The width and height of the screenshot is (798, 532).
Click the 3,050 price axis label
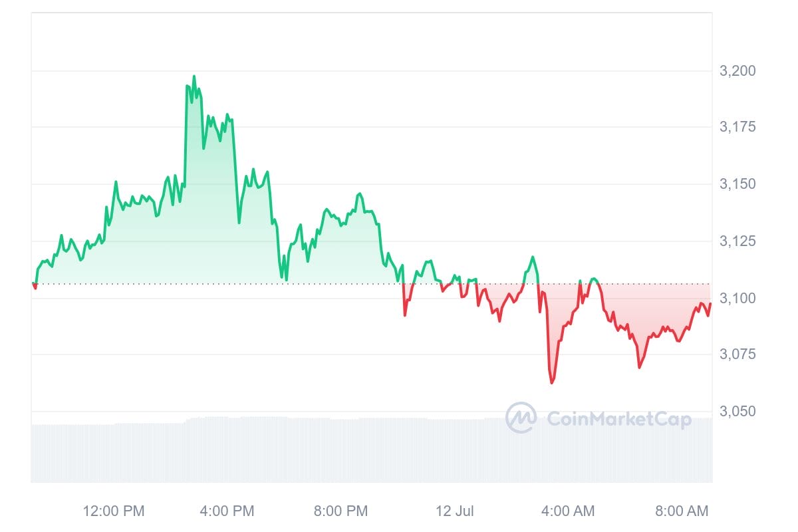click(737, 412)
